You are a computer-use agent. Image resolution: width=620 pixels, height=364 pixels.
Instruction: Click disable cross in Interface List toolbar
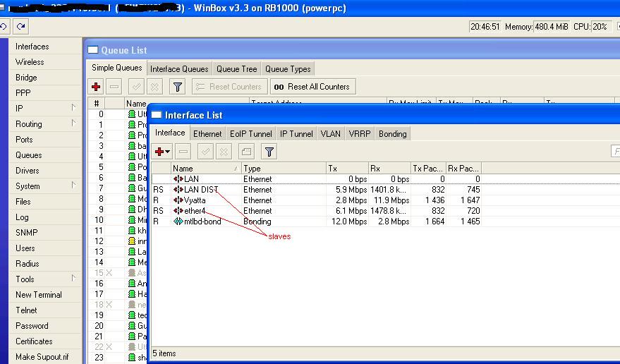click(224, 152)
